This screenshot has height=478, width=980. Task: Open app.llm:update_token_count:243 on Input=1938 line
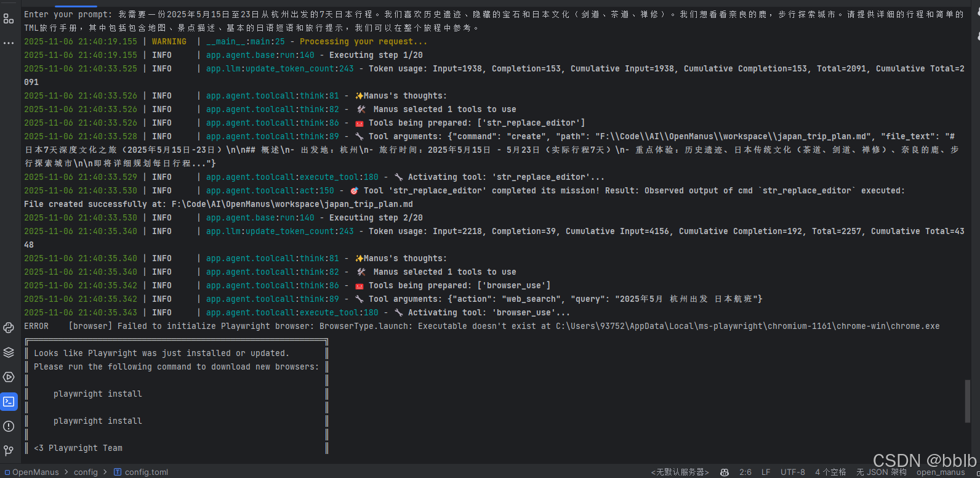pyautogui.click(x=280, y=68)
